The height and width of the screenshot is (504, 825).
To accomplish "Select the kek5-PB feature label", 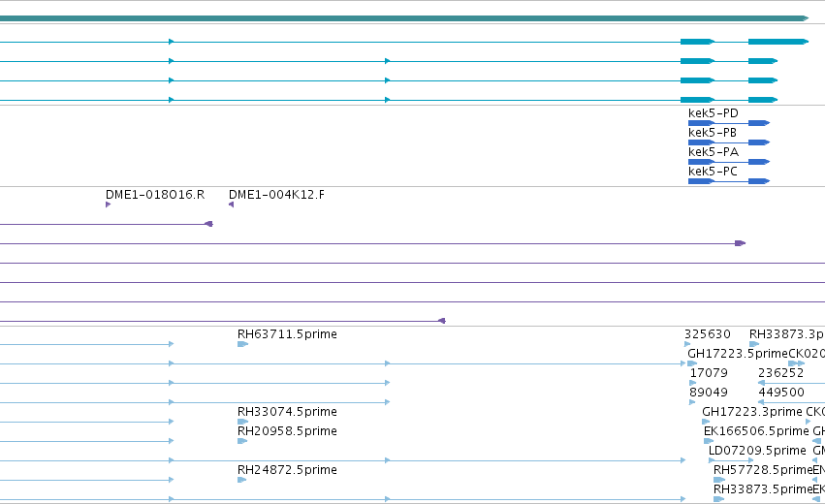I will pos(712,133).
